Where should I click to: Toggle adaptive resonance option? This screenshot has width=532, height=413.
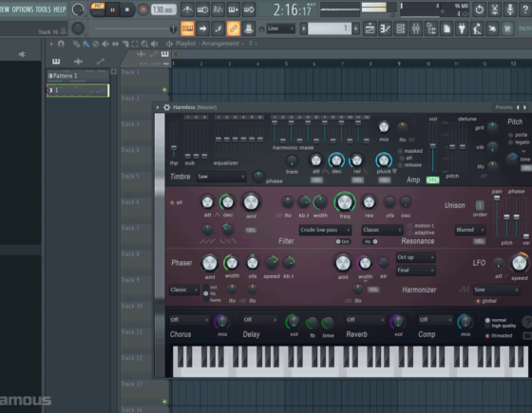[x=421, y=233]
